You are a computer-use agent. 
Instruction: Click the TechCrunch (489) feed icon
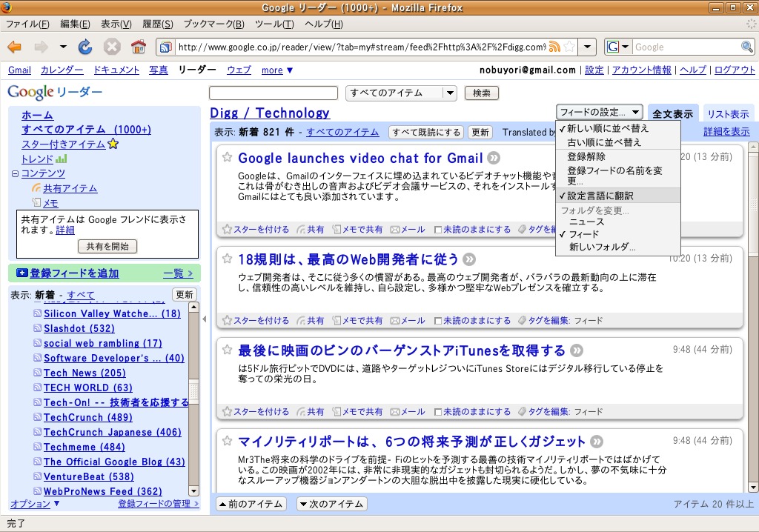pyautogui.click(x=38, y=418)
